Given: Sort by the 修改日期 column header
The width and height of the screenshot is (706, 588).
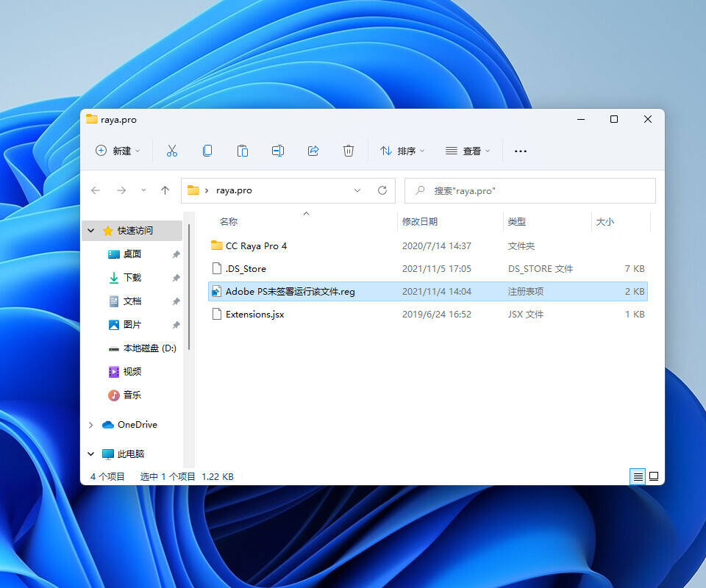Looking at the screenshot, I should [x=420, y=221].
